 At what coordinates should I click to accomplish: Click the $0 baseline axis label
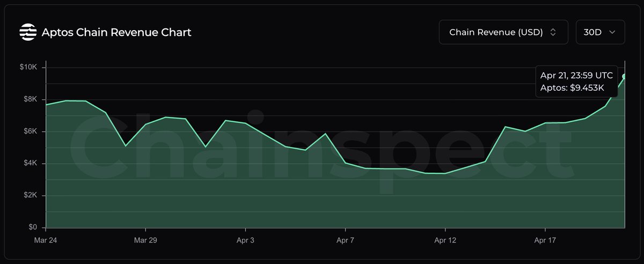[33, 228]
